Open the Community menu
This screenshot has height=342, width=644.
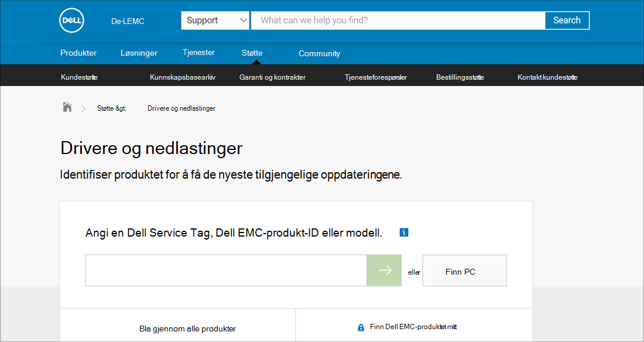tap(319, 53)
